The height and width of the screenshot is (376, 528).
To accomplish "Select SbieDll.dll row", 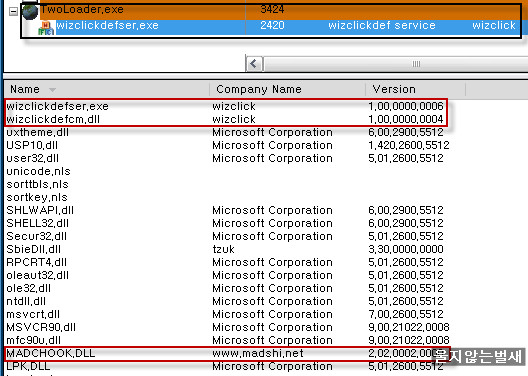I will pyautogui.click(x=226, y=249).
